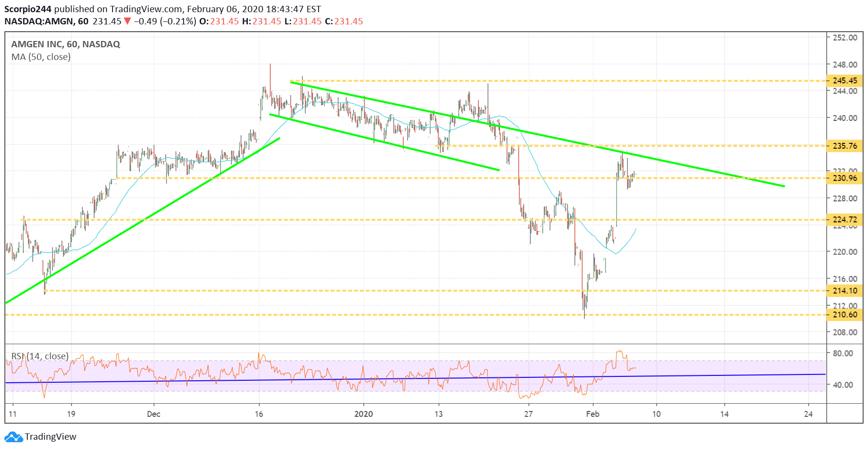Click the 216.00 price axis value
This screenshot has height=450, width=868.
coord(845,279)
